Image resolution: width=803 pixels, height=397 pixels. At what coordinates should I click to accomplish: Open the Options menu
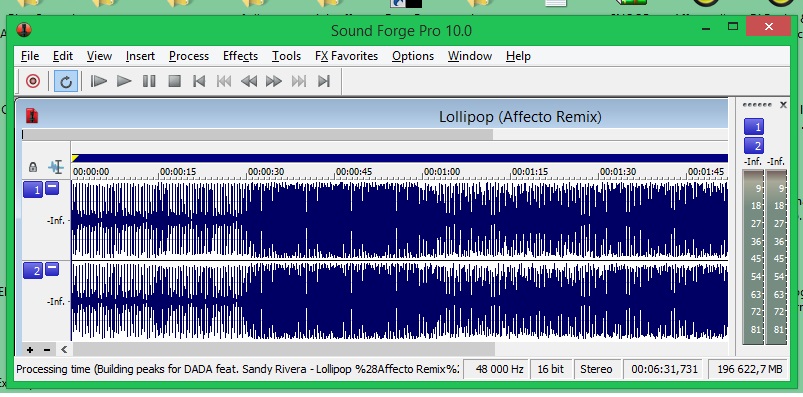coord(412,56)
